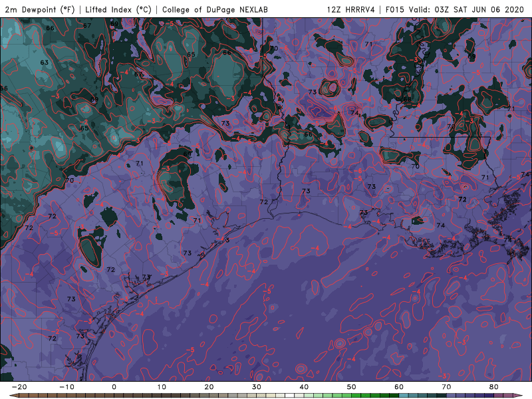This screenshot has height=399, width=532.
Task: Click the 60 label on the color scale
Action: 399,387
